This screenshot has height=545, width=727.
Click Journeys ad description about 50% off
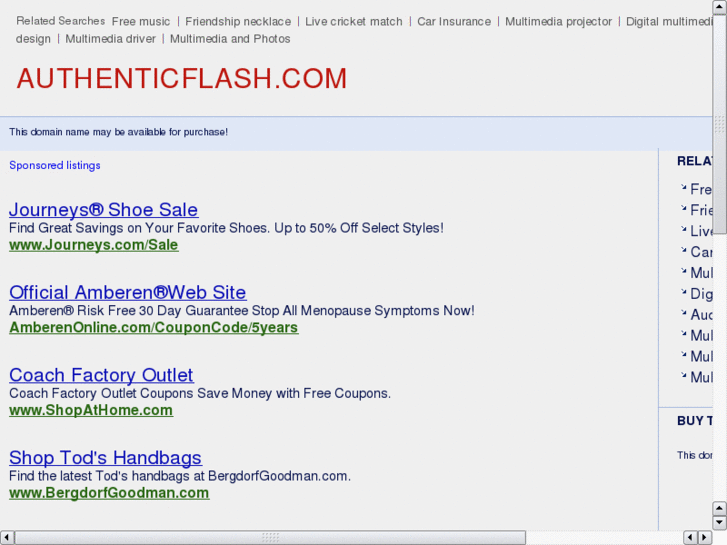[x=226, y=228]
